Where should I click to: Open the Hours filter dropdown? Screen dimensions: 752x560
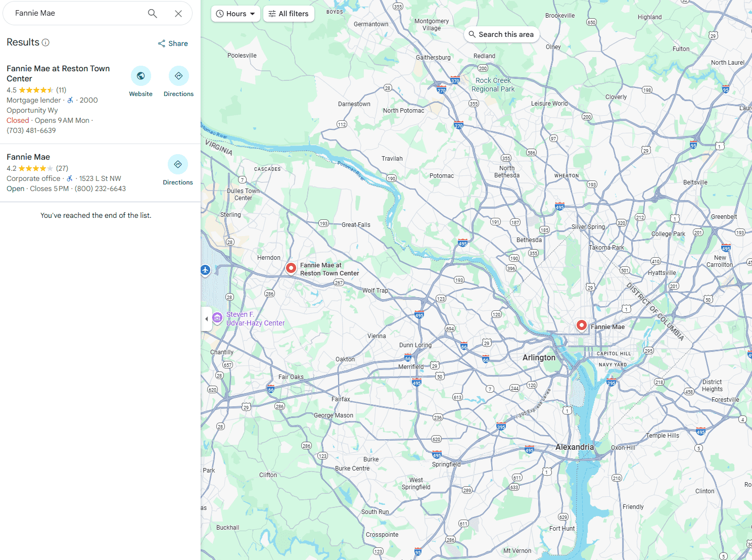point(236,14)
